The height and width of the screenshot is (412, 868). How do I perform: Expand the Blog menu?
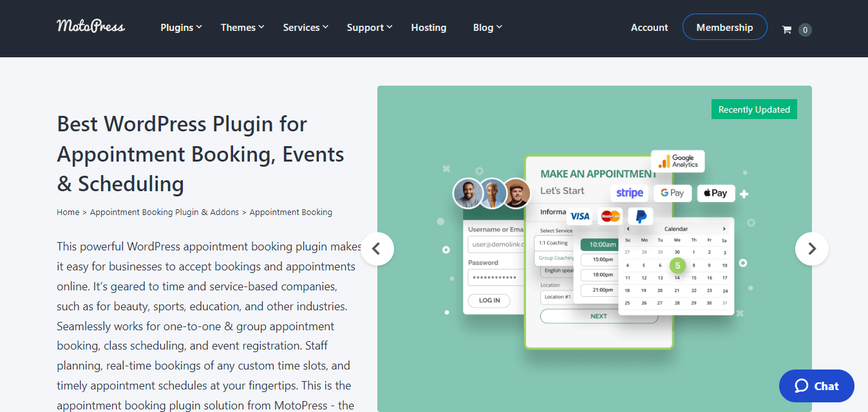tap(487, 27)
